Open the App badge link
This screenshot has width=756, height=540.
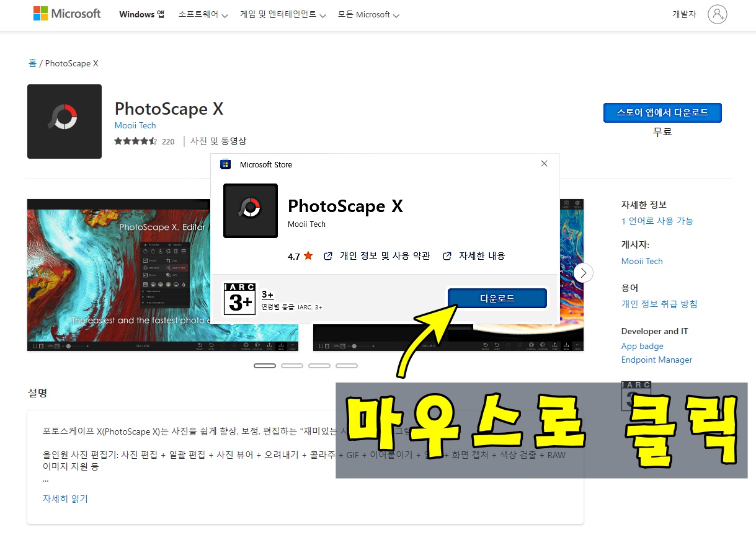[643, 346]
